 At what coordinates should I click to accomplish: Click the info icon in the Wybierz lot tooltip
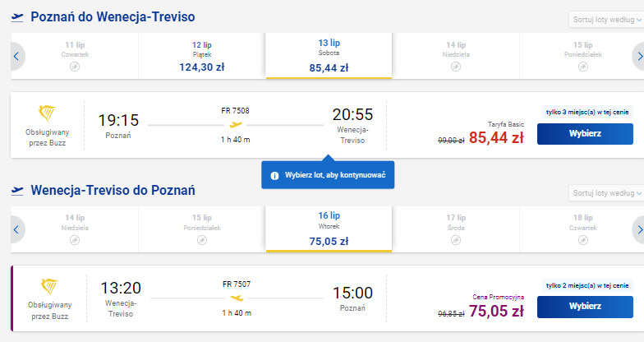(274, 176)
